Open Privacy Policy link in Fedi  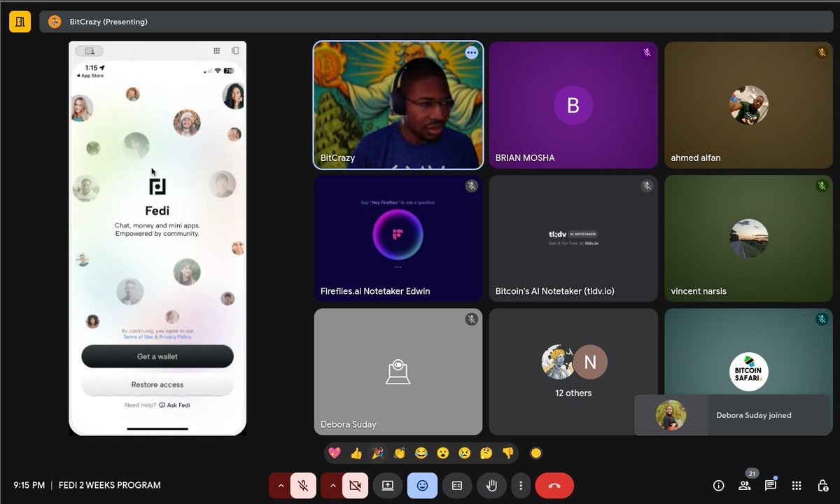click(x=175, y=337)
